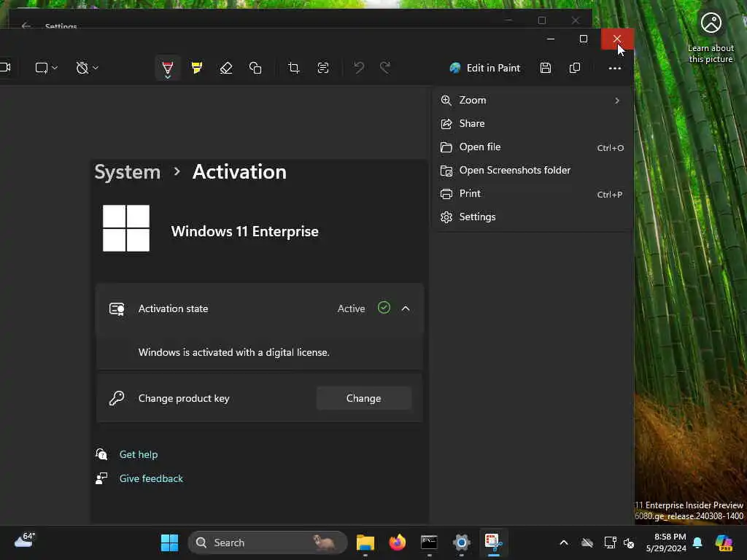Copy the snip to clipboard

point(575,68)
